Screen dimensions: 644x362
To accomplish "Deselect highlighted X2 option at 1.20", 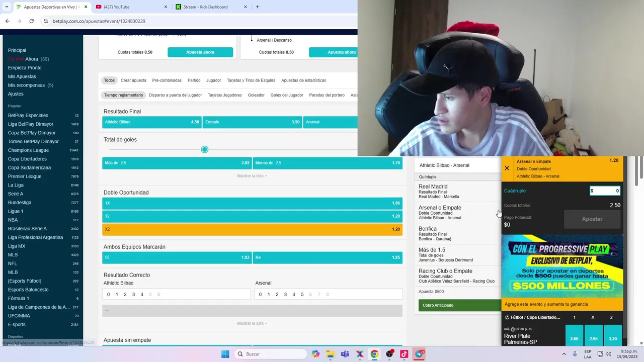I will click(x=252, y=229).
